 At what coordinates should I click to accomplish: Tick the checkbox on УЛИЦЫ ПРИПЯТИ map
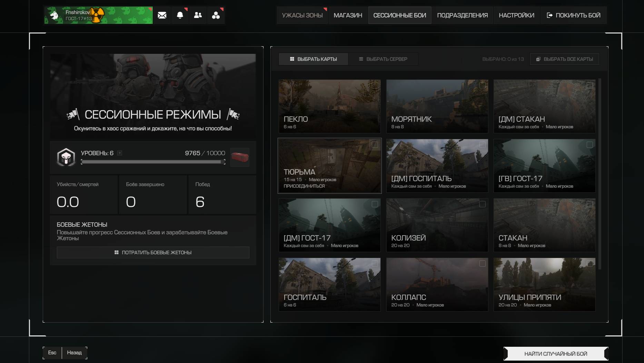pyautogui.click(x=589, y=264)
